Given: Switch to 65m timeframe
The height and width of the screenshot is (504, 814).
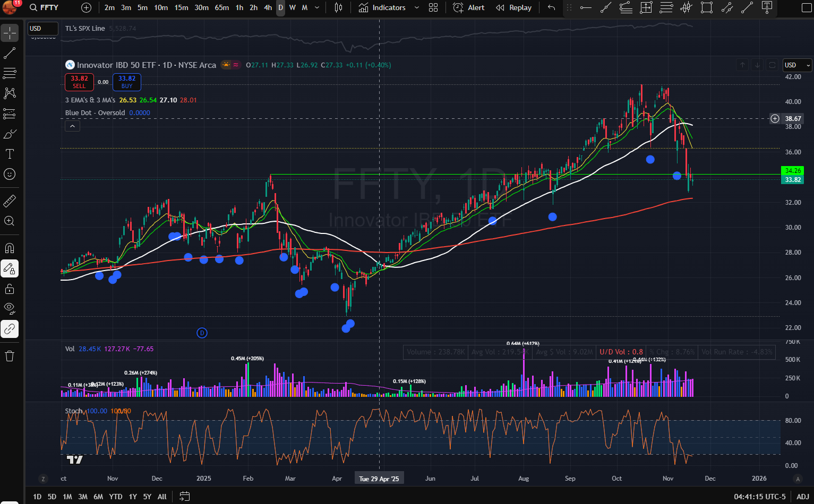Looking at the screenshot, I should [x=222, y=7].
